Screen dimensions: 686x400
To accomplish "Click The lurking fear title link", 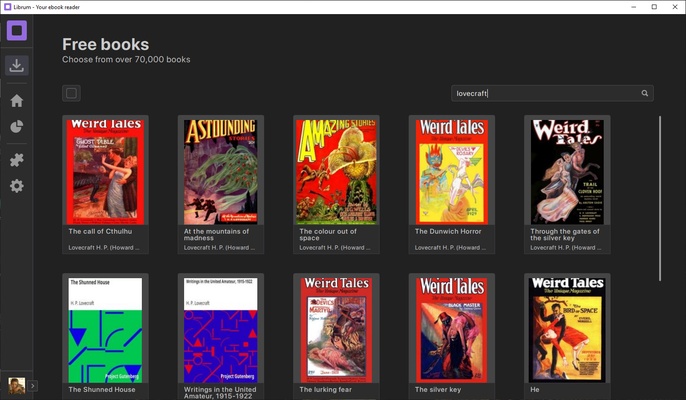I will coord(328,390).
